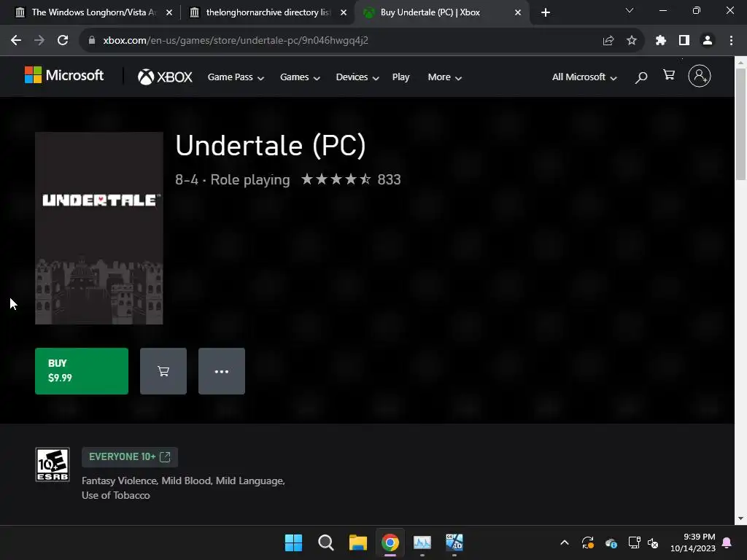747x560 pixels.
Task: Click the ESRB rating badge
Action: pos(53,464)
